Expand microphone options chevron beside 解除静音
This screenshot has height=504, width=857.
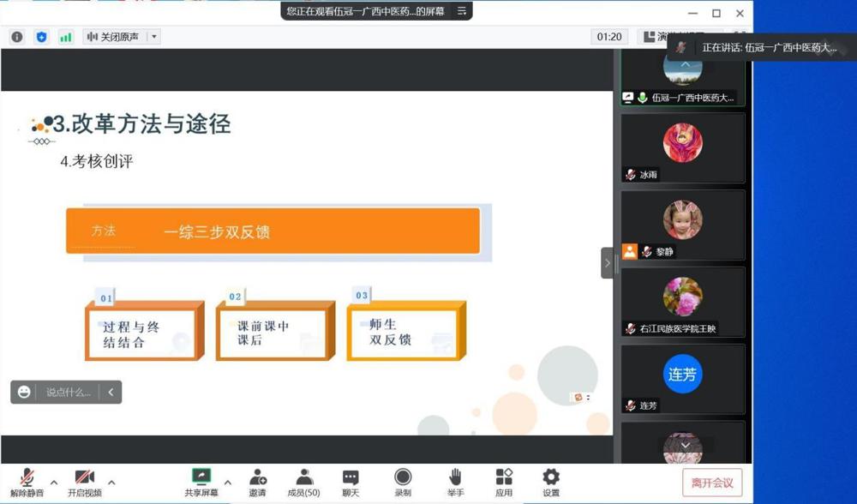[53, 481]
